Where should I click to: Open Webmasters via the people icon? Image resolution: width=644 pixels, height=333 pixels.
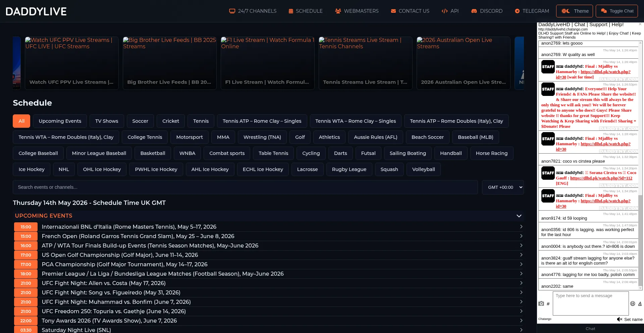point(338,11)
